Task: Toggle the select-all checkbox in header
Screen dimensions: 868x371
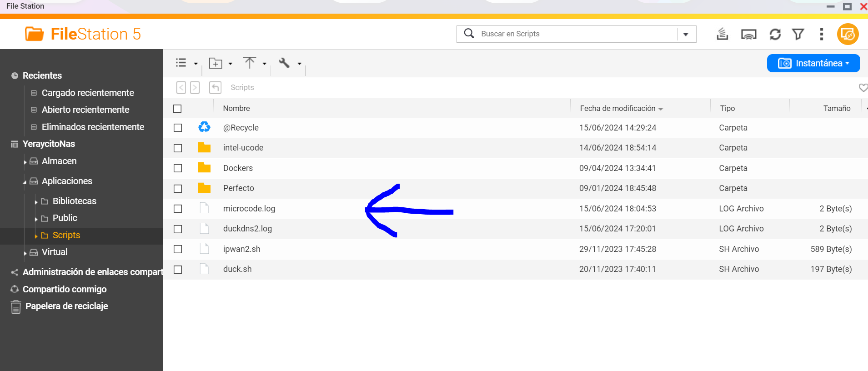Action: (x=177, y=109)
